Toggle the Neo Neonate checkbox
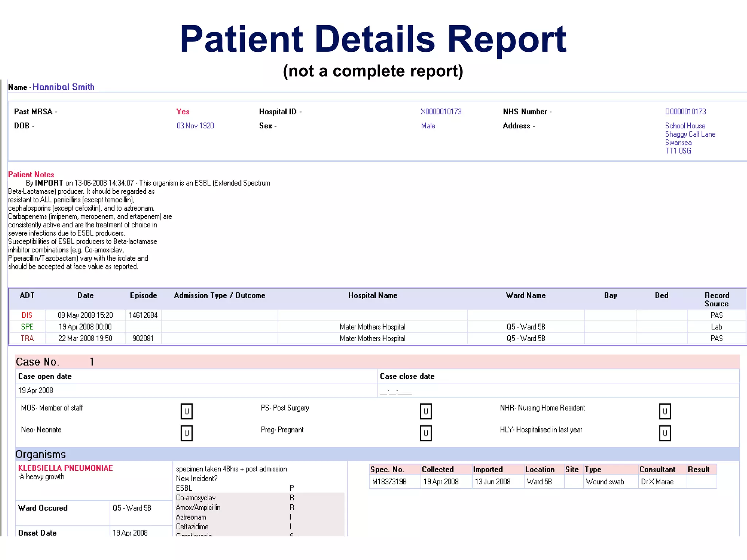747x560 pixels. pos(186,433)
